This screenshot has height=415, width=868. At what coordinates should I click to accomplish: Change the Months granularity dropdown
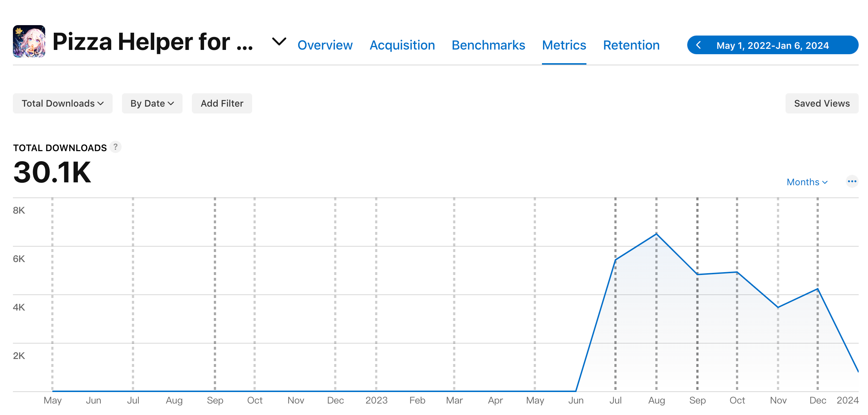tap(807, 182)
